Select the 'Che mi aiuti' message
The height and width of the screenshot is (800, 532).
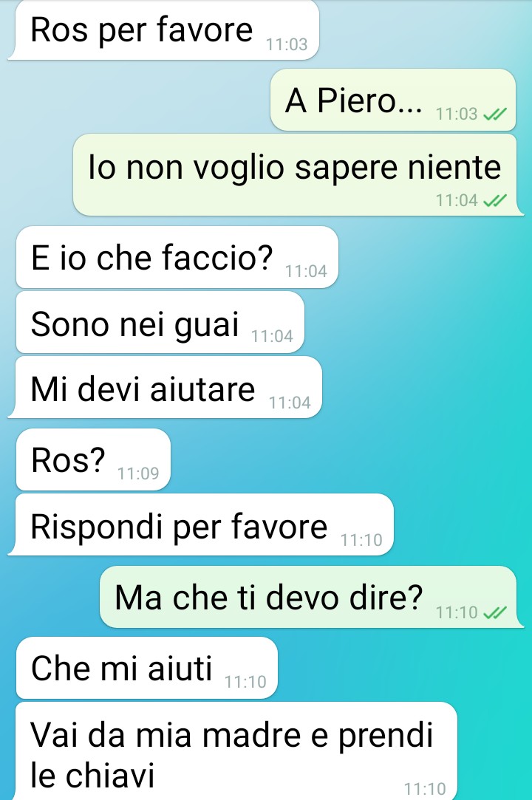147,668
